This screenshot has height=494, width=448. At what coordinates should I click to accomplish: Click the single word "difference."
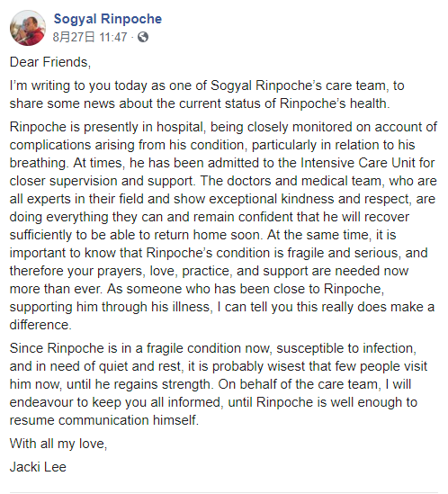click(40, 325)
